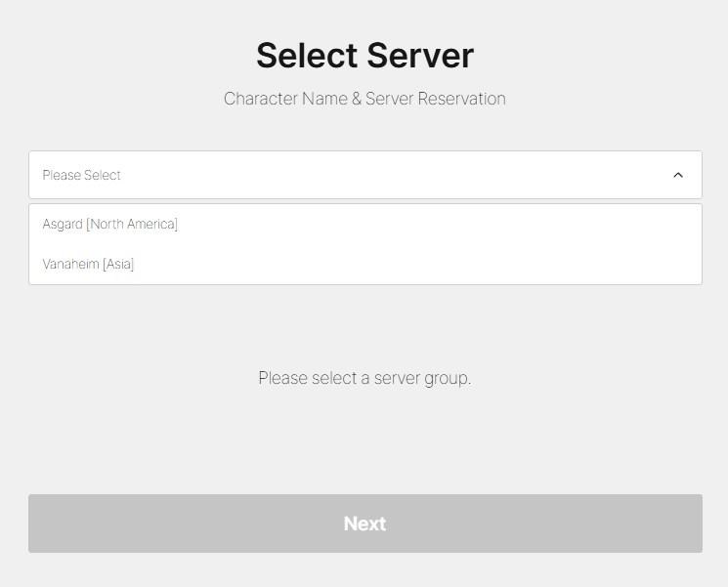Click the Please Select placeholder text
Image resolution: width=728 pixels, height=587 pixels.
point(81,175)
